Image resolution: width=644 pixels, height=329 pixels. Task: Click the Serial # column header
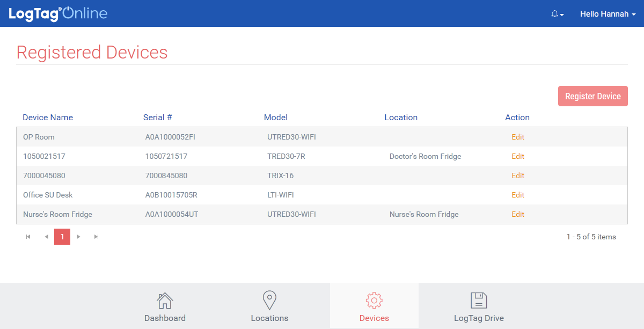[x=158, y=117]
